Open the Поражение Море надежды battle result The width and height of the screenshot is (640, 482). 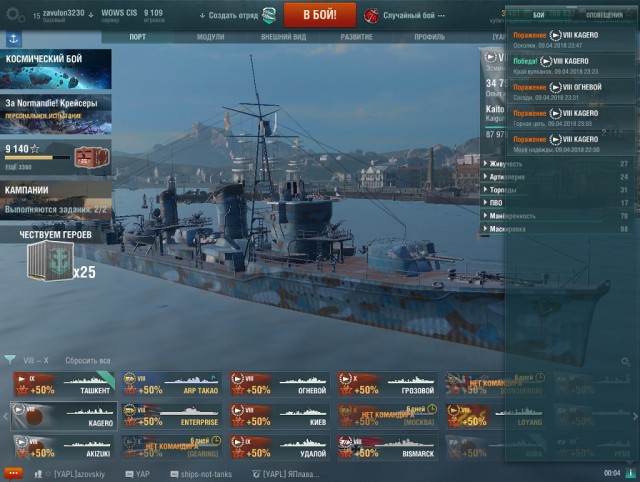[x=571, y=144]
